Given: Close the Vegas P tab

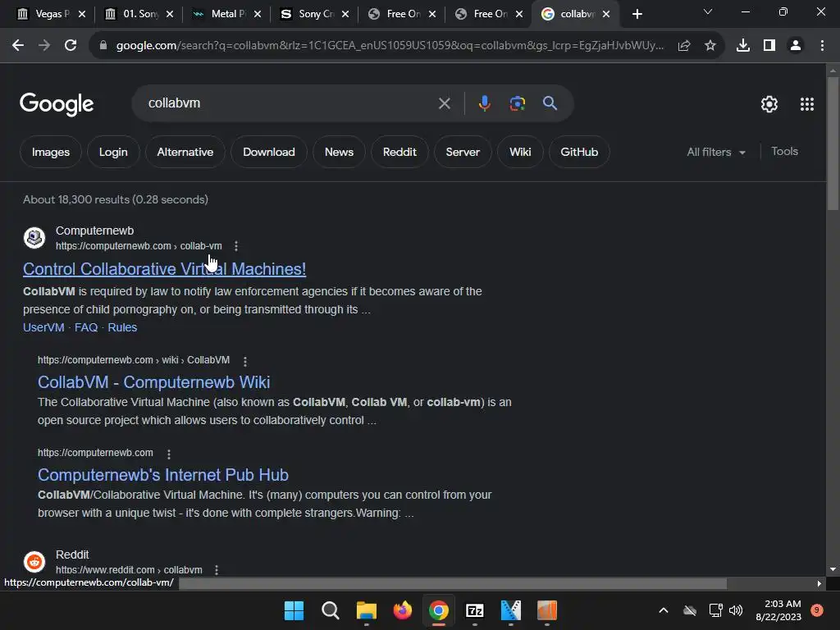Looking at the screenshot, I should click(82, 14).
